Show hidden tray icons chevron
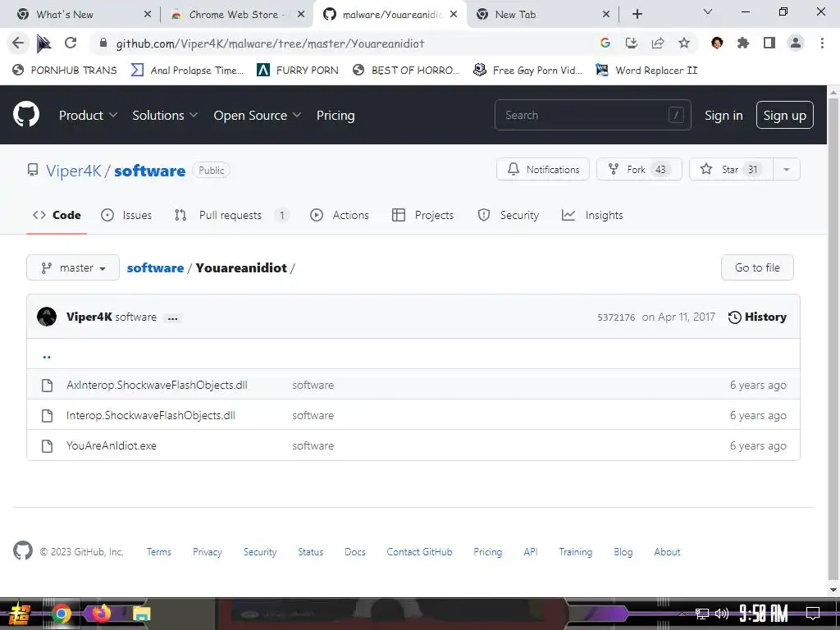840x630 pixels. [682, 614]
